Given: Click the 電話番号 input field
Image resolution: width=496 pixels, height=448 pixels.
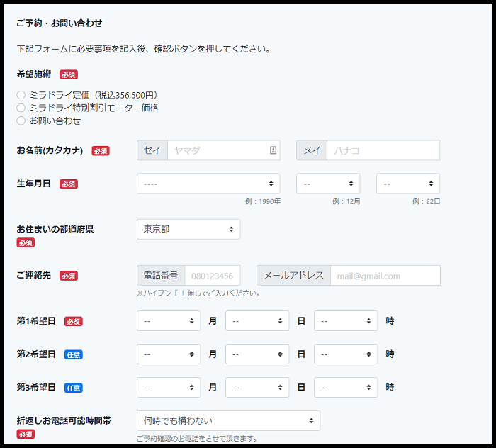Looking at the screenshot, I should point(213,276).
